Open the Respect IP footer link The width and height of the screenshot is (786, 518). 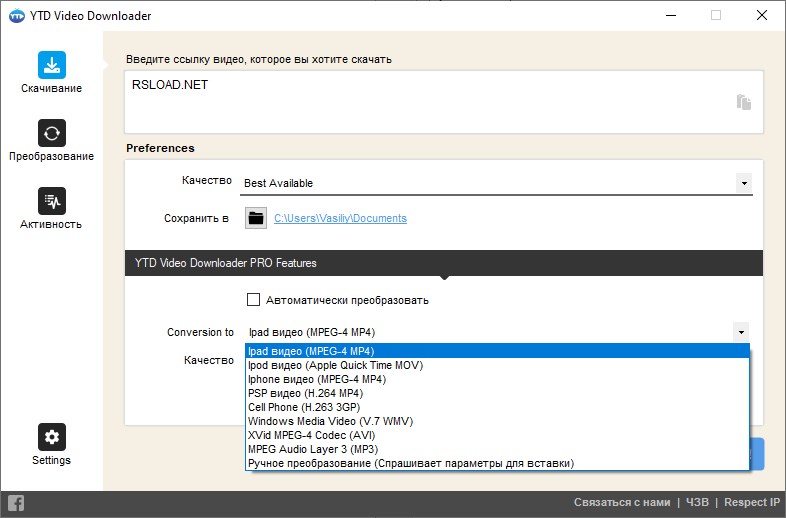[751, 503]
